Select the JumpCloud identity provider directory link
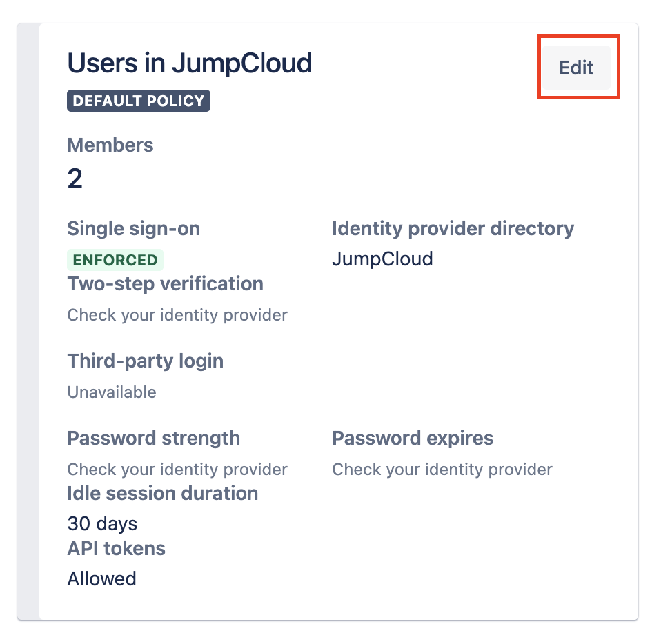The height and width of the screenshot is (644, 661). 381,259
